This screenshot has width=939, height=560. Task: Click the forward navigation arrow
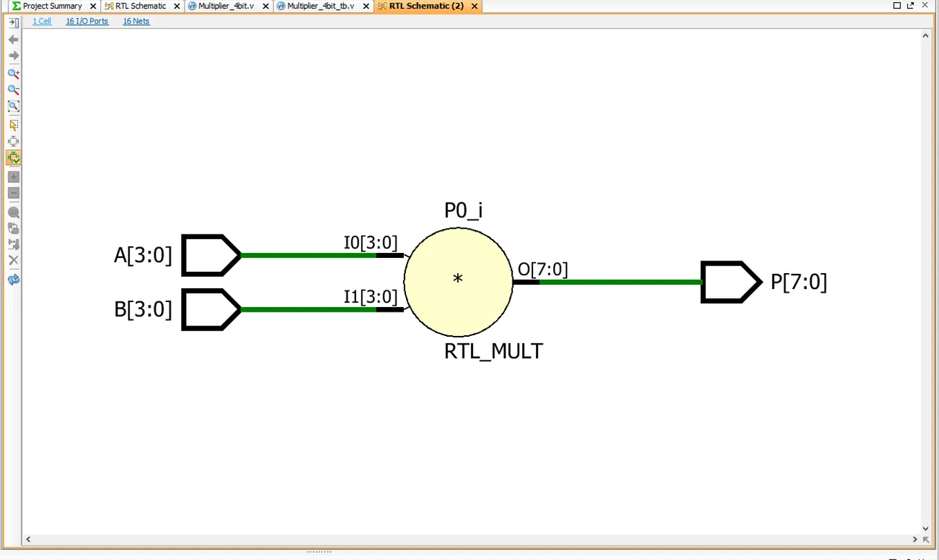[x=13, y=55]
